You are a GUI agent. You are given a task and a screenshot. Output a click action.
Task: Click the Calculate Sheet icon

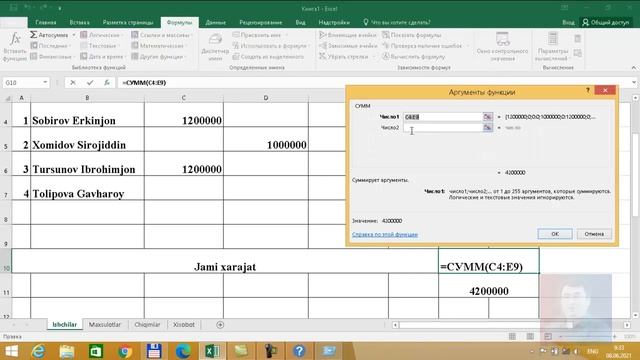pyautogui.click(x=578, y=53)
